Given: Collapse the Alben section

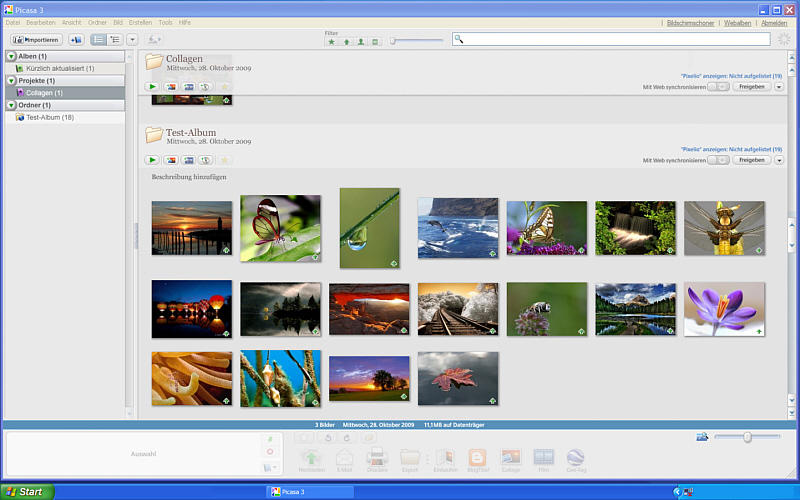Looking at the screenshot, I should [x=11, y=56].
